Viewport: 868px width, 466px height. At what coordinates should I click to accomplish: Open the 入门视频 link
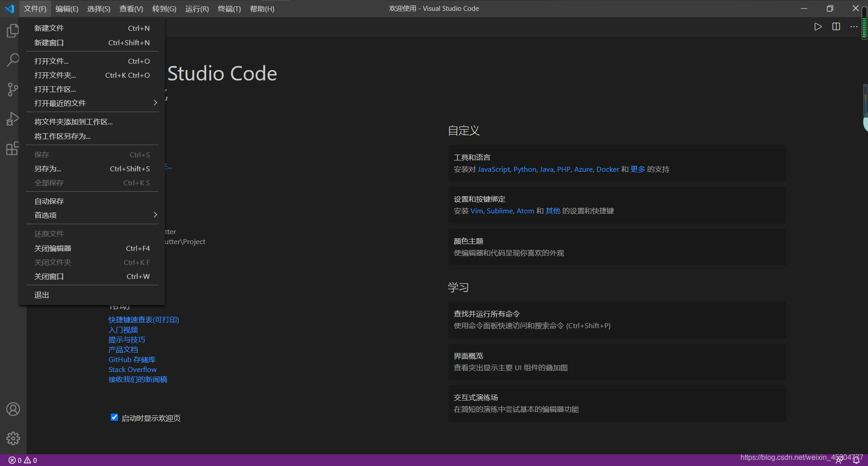pyautogui.click(x=123, y=329)
